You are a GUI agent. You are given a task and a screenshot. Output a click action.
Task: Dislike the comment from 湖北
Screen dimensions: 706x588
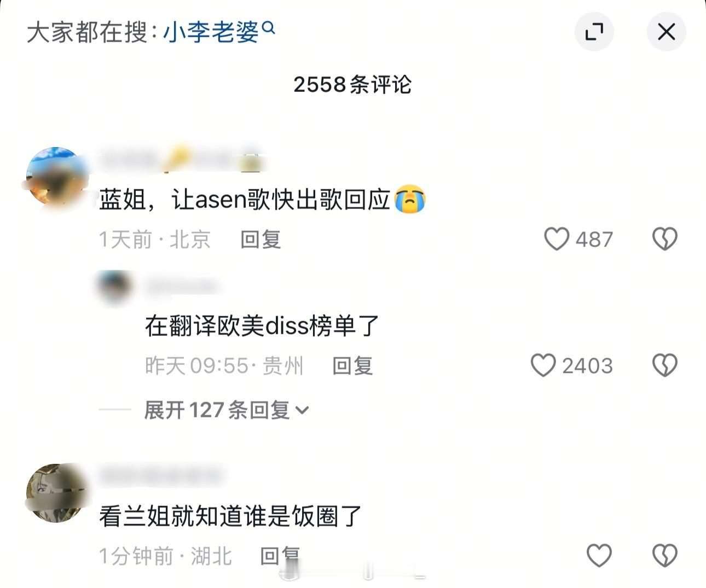[x=665, y=555]
